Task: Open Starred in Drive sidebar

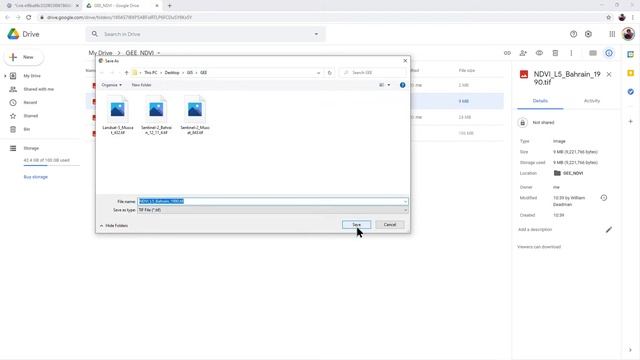Action: 31,116
